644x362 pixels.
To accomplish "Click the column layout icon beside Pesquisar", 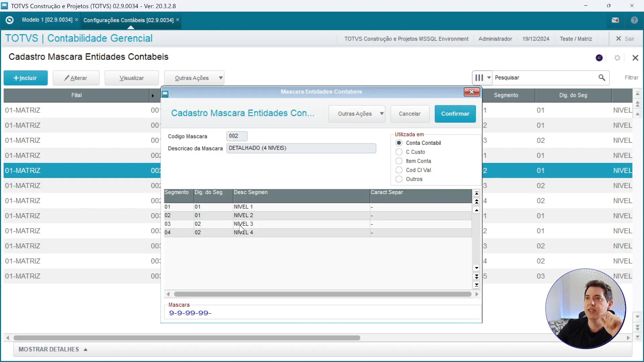I will pos(479,78).
